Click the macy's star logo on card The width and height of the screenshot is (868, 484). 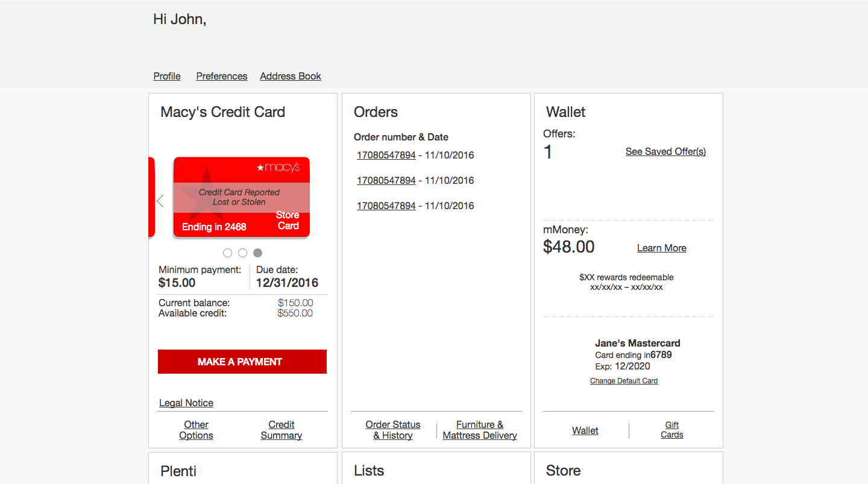pos(278,167)
